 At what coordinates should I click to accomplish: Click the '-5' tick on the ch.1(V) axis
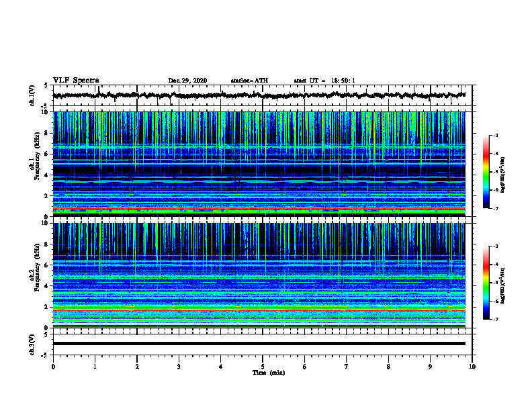click(x=45, y=106)
